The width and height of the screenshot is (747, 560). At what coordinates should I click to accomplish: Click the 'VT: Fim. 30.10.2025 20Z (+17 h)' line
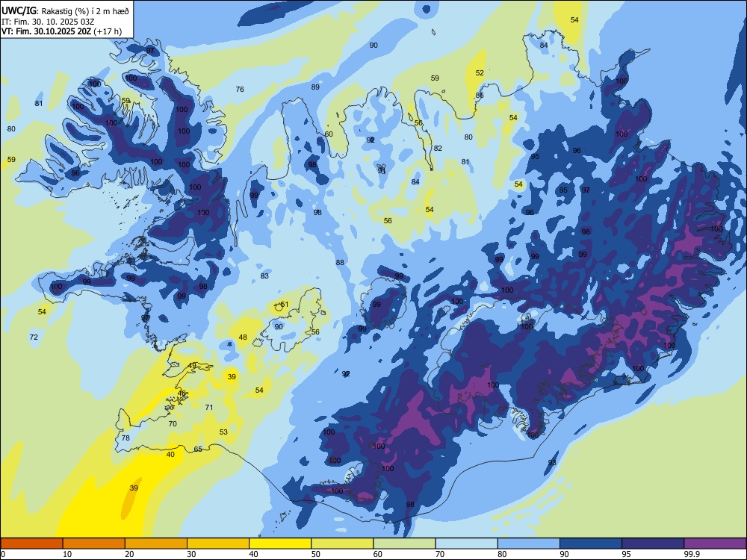[x=61, y=31]
